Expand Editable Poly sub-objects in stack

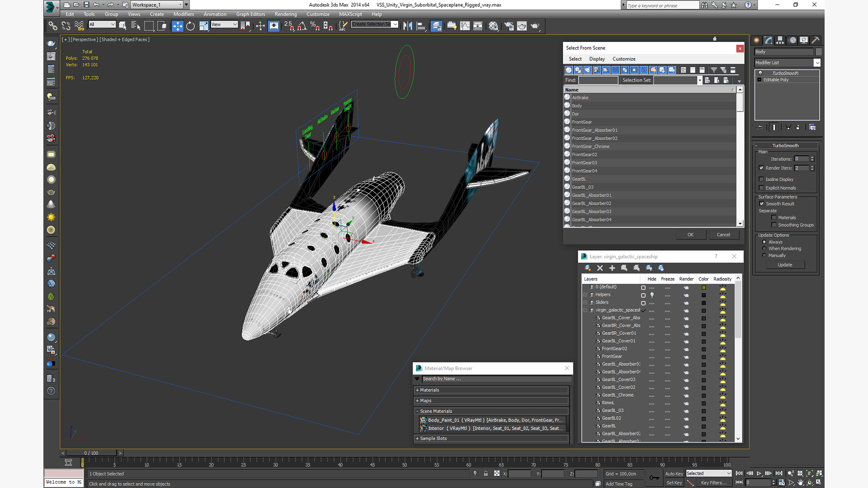759,80
